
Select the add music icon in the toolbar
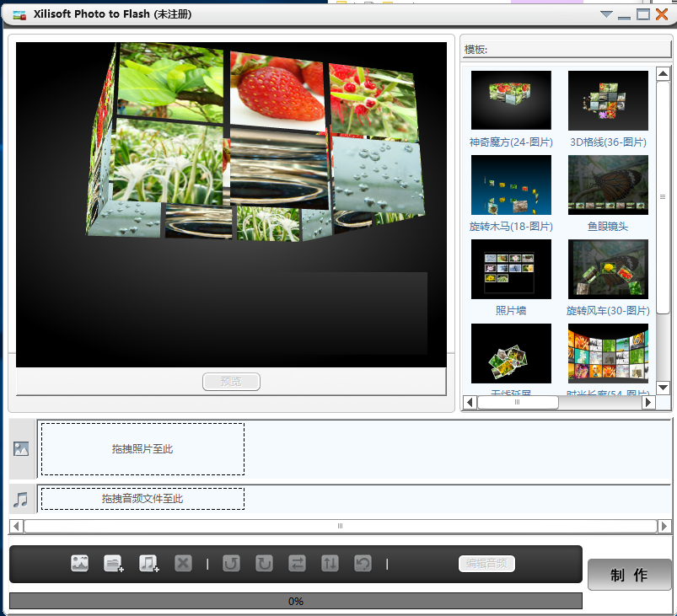click(149, 564)
